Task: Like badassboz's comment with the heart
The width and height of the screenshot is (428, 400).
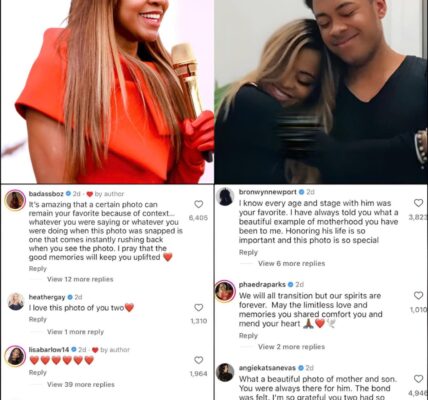Action: pos(198,204)
